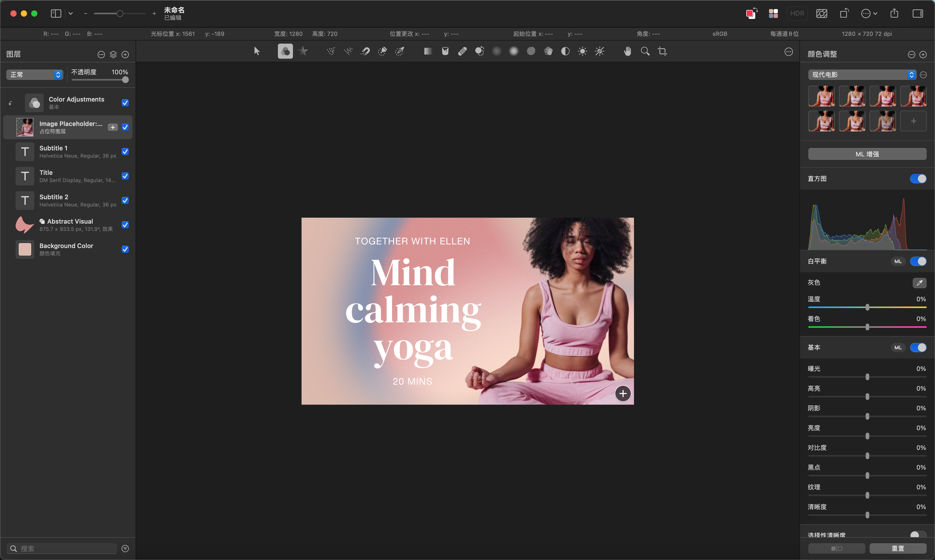Screen dimensions: 935x560
Task: Open the tool strip ellipsis menu
Action: pyautogui.click(x=789, y=52)
